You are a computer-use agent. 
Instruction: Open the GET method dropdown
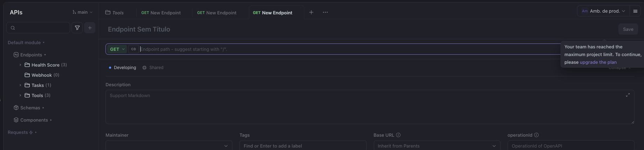coord(117,49)
